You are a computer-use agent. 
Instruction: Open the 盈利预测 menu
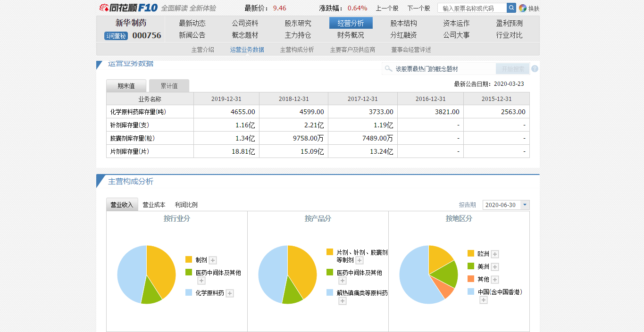[x=509, y=23]
